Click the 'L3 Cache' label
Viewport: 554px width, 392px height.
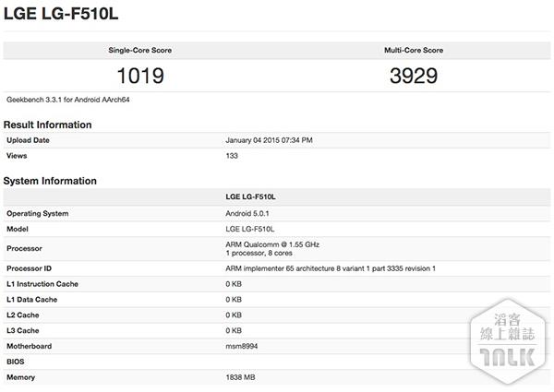tap(22, 330)
